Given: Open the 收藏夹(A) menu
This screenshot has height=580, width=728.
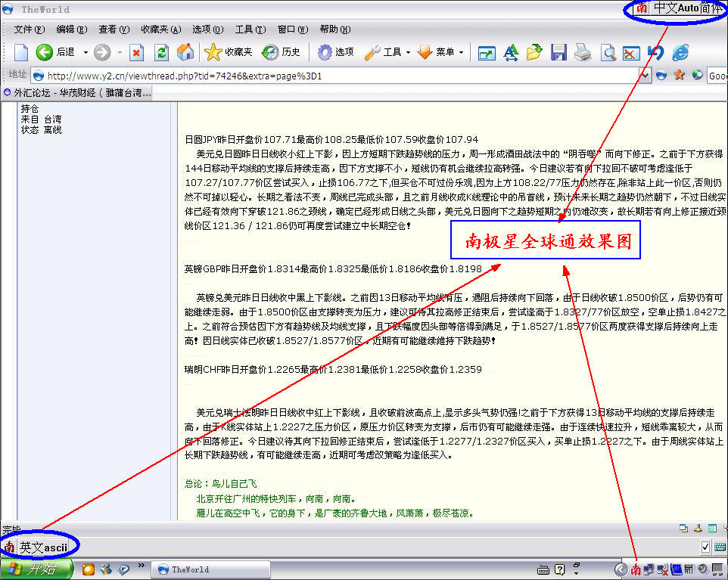Looking at the screenshot, I should pos(161,29).
